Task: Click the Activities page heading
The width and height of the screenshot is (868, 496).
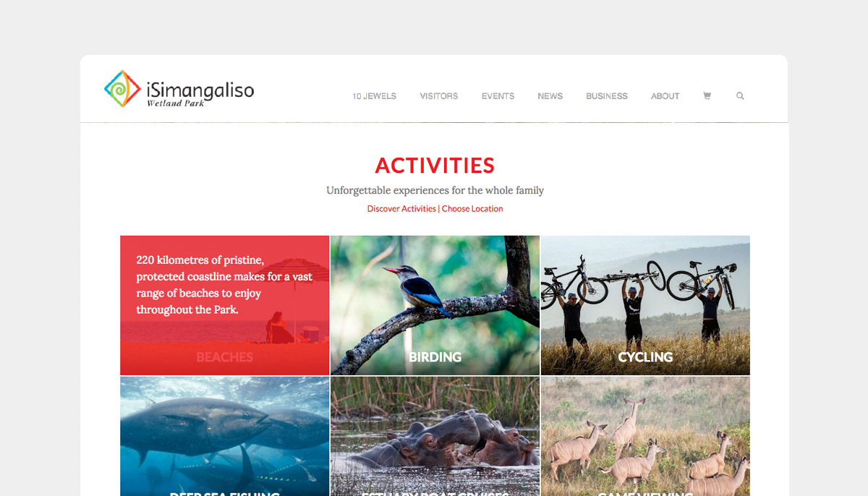Action: 435,166
